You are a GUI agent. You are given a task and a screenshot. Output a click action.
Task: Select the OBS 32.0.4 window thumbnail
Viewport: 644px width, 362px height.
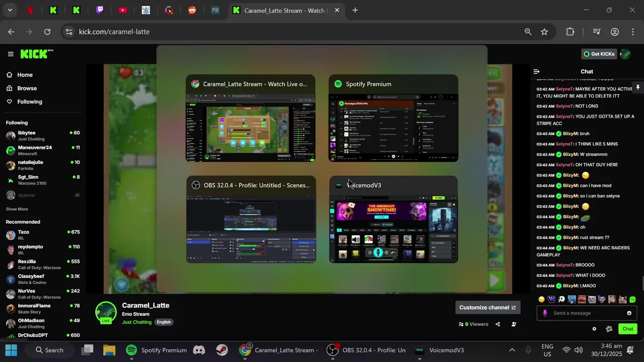pyautogui.click(x=251, y=220)
